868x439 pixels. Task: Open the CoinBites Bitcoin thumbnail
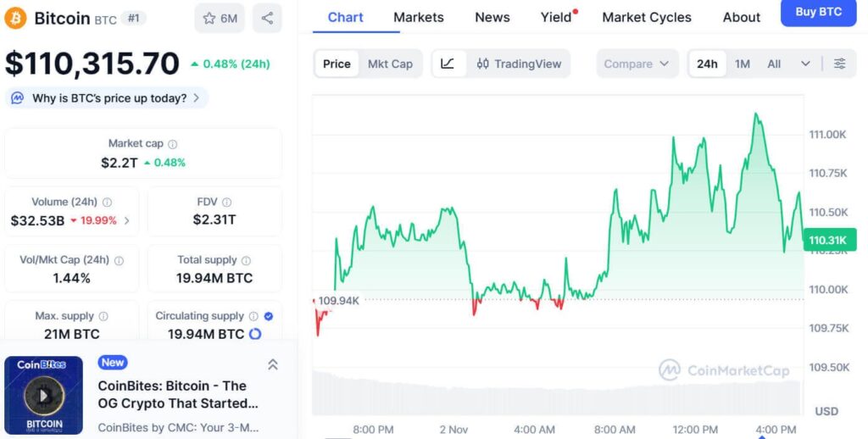pos(44,395)
